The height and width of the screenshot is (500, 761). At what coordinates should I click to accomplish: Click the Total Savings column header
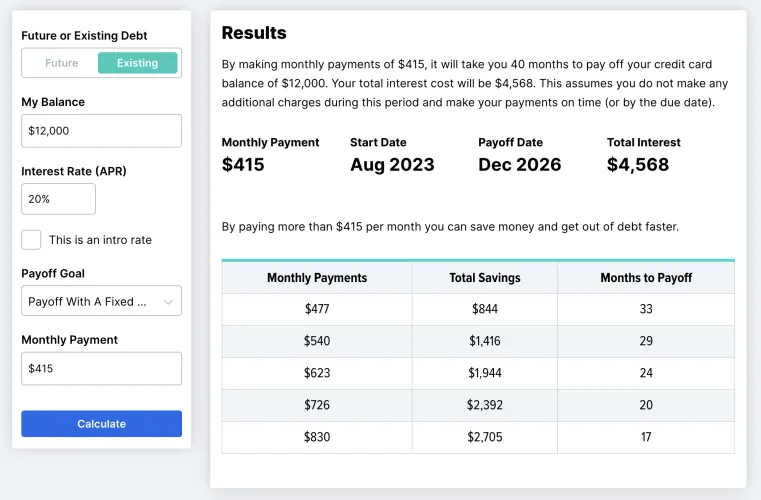(x=485, y=278)
